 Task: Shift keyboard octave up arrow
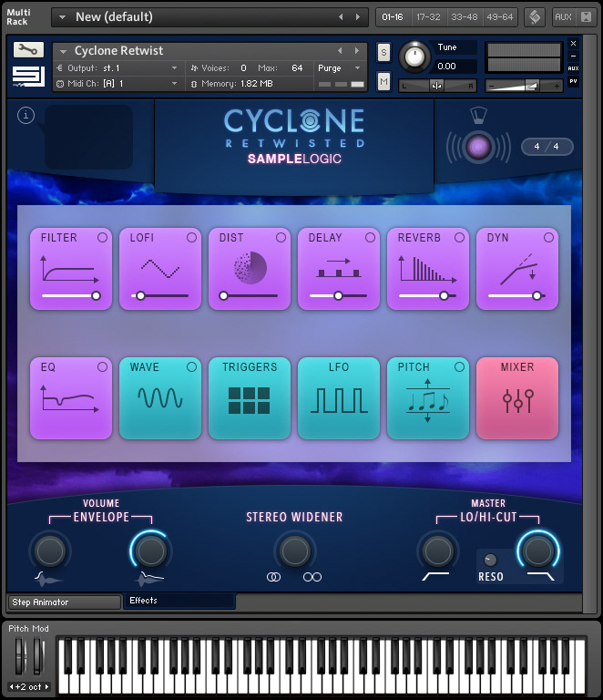(x=46, y=686)
